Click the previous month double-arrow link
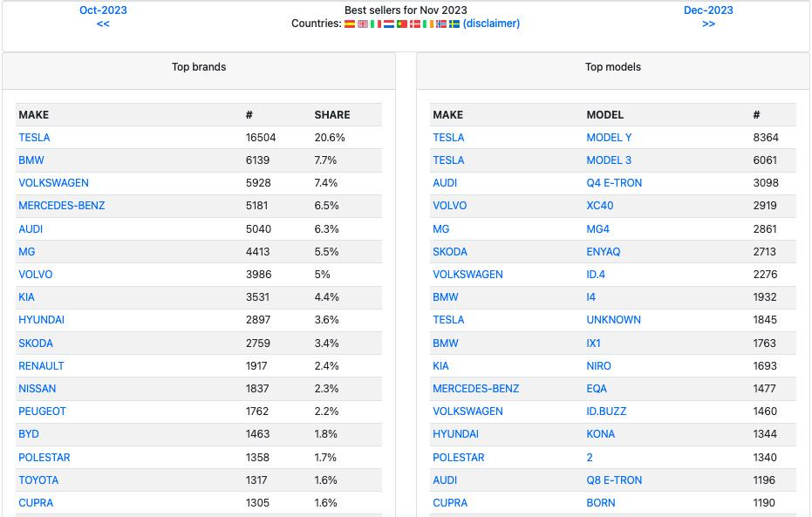812x517 pixels. [x=103, y=24]
